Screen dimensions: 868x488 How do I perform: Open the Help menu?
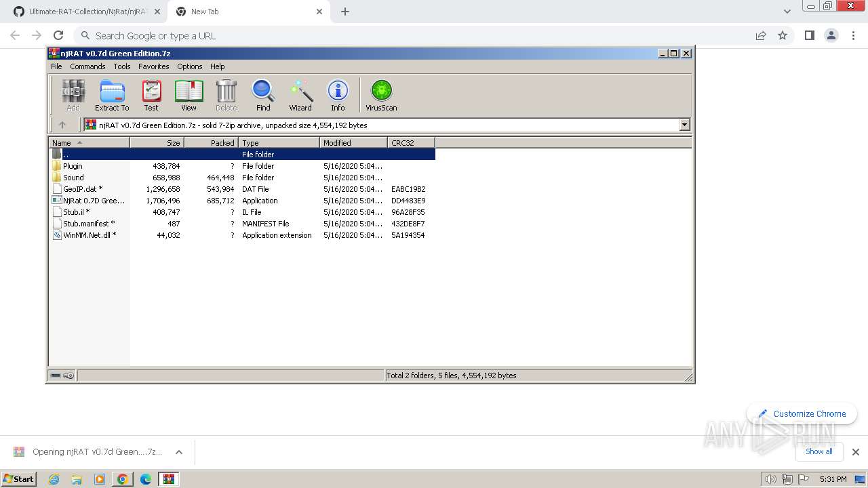pos(218,66)
